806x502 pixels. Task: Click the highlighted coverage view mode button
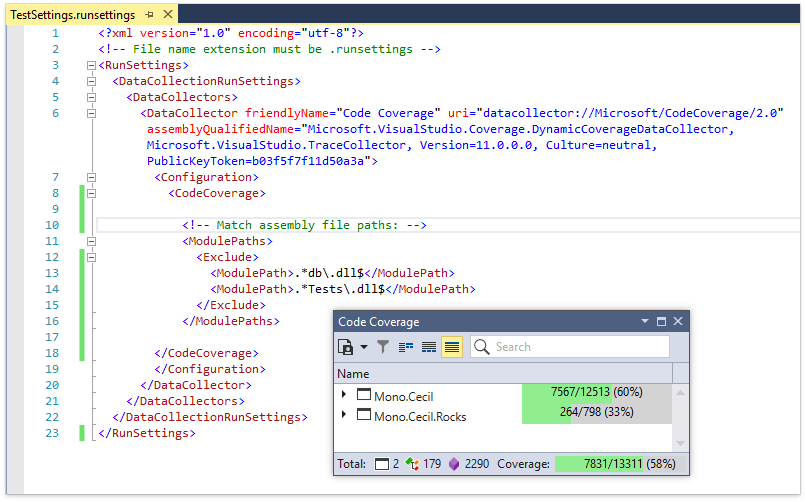(x=452, y=347)
